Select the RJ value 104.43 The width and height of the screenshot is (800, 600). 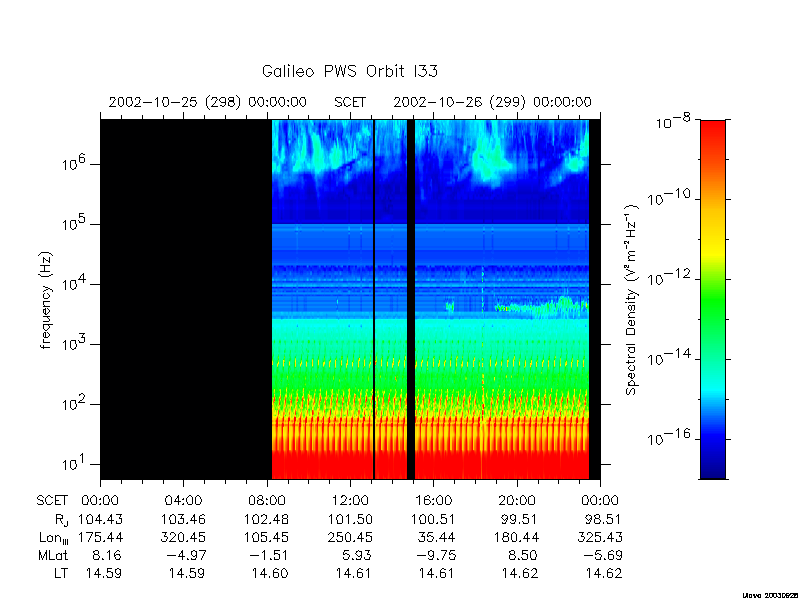pos(101,519)
